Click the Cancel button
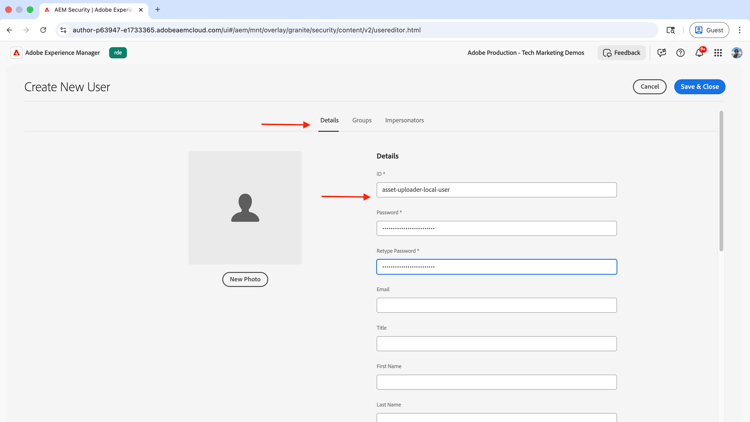750x422 pixels. (649, 87)
